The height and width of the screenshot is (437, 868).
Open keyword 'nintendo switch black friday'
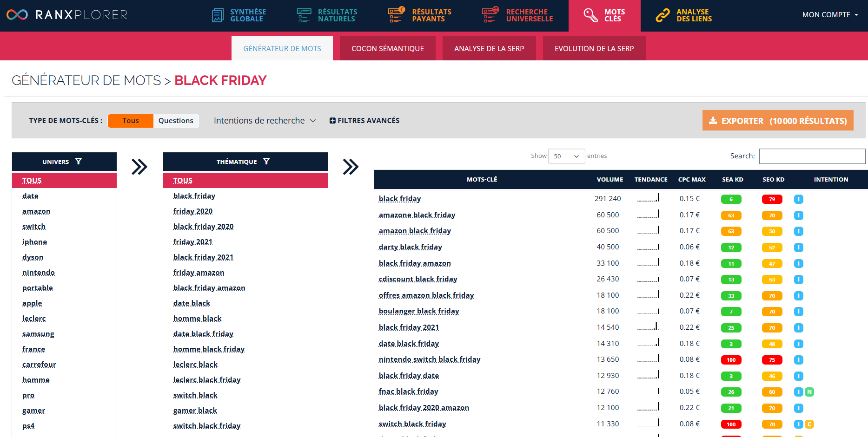(x=430, y=359)
